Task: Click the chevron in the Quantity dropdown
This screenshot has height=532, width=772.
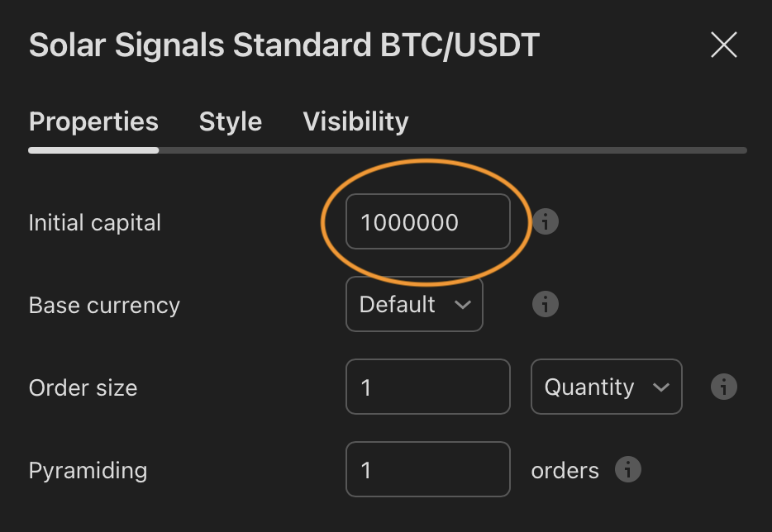Action: (x=660, y=387)
